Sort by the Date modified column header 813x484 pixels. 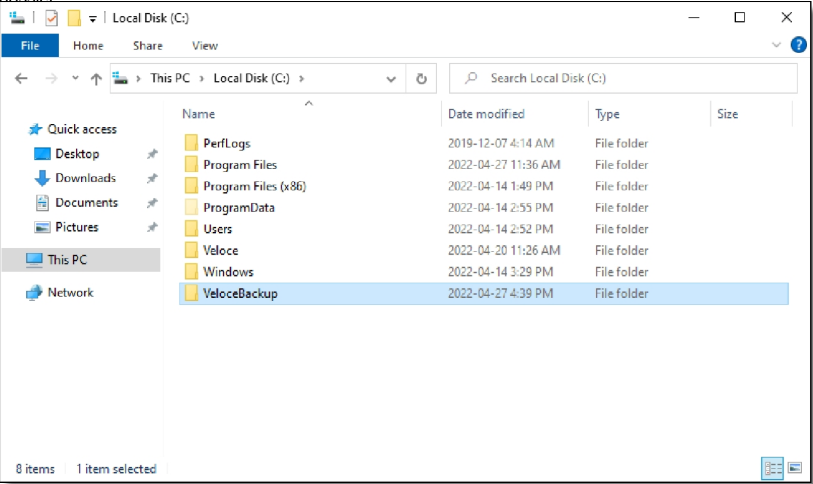coord(486,114)
